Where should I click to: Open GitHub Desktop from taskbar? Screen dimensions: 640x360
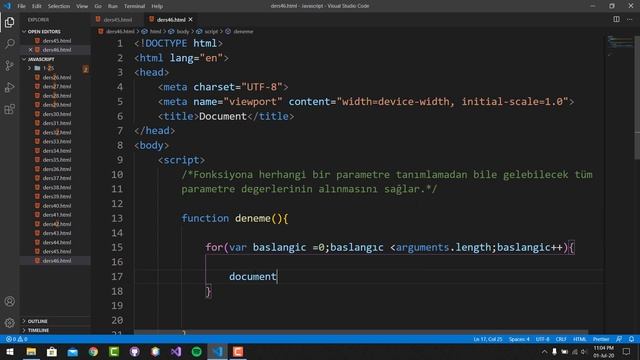(135, 352)
